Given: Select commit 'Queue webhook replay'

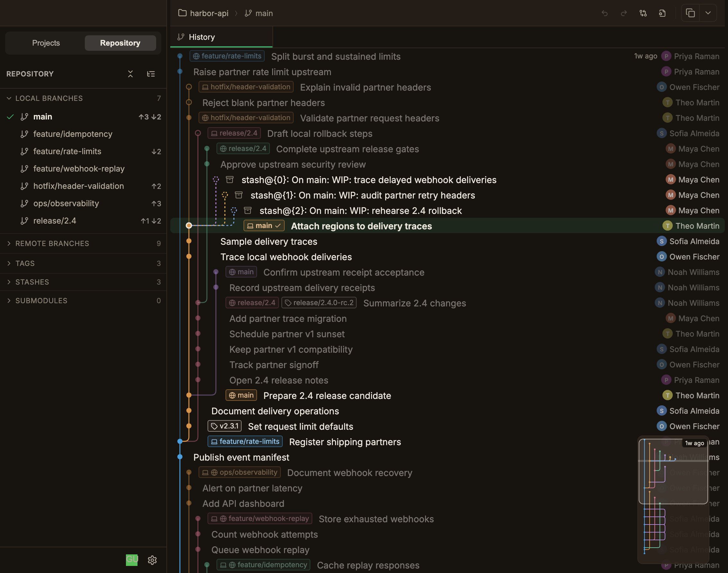Looking at the screenshot, I should pos(448,550).
